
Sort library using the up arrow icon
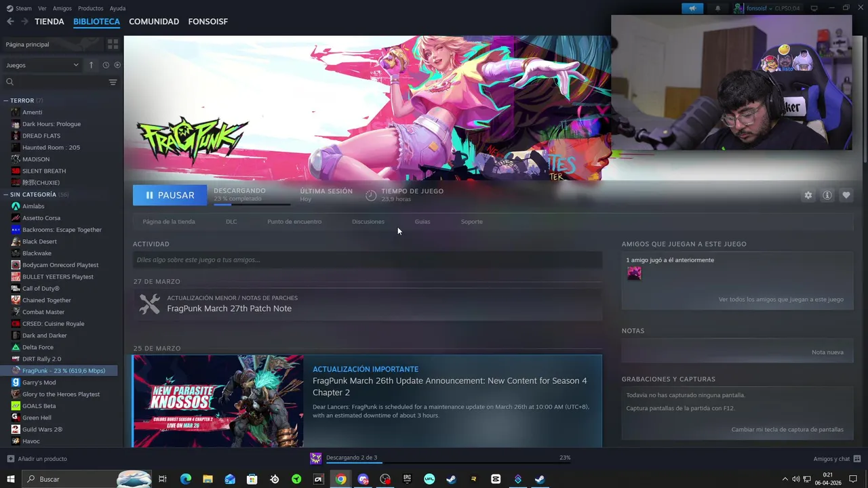pos(91,65)
